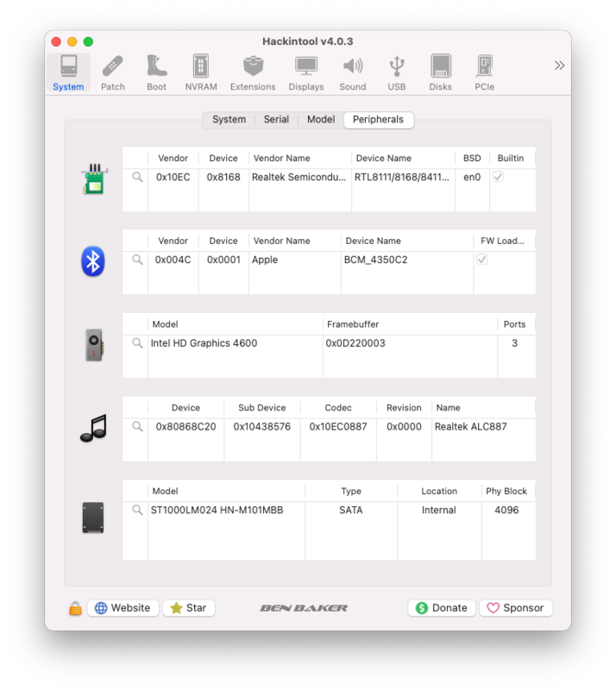Select the en0 BSD cell
Screen dimensions: 616x690
point(472,177)
